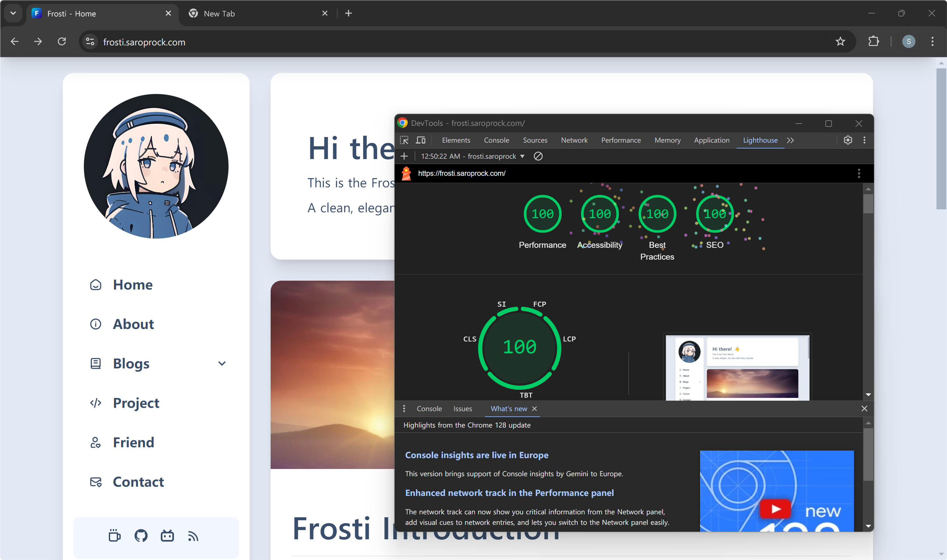Click the device toolbar toggle icon

click(422, 140)
